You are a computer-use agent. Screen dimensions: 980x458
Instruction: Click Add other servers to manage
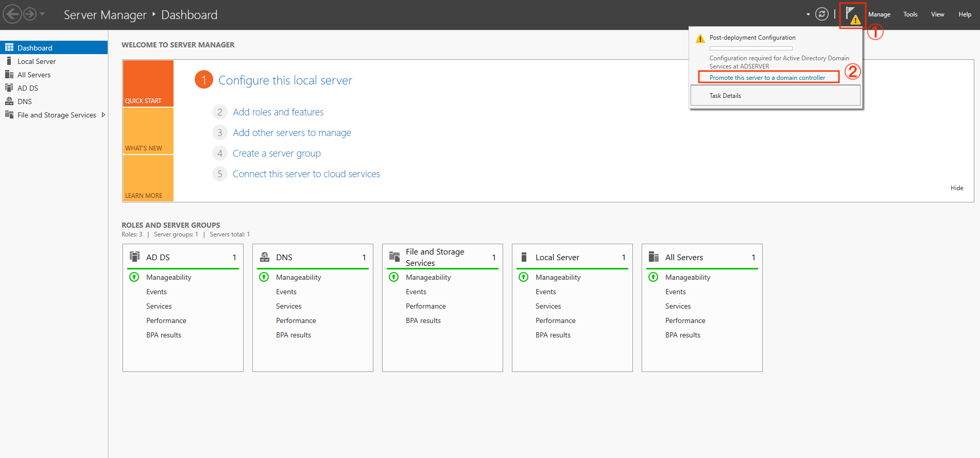point(292,132)
